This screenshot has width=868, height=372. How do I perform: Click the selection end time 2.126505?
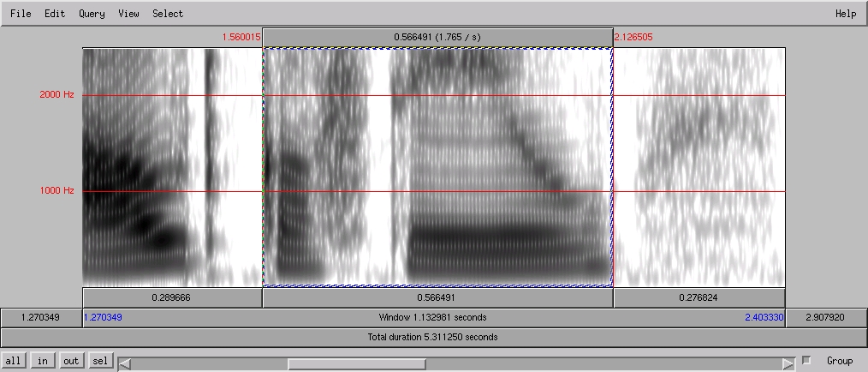[x=633, y=37]
